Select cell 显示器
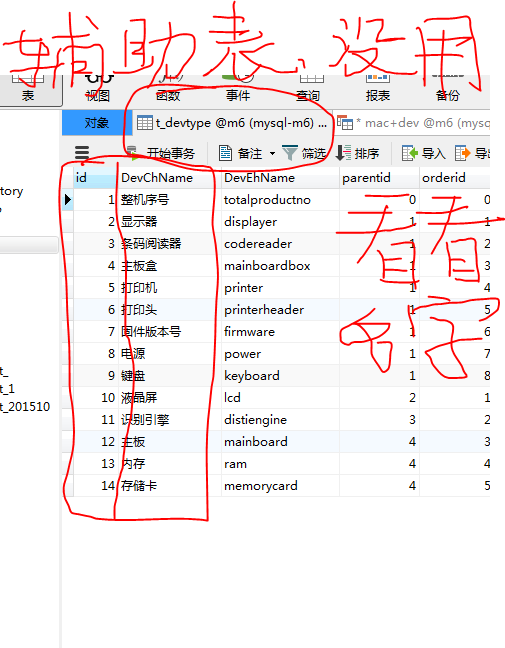Screen dimensions: 505x648 click(x=169, y=222)
